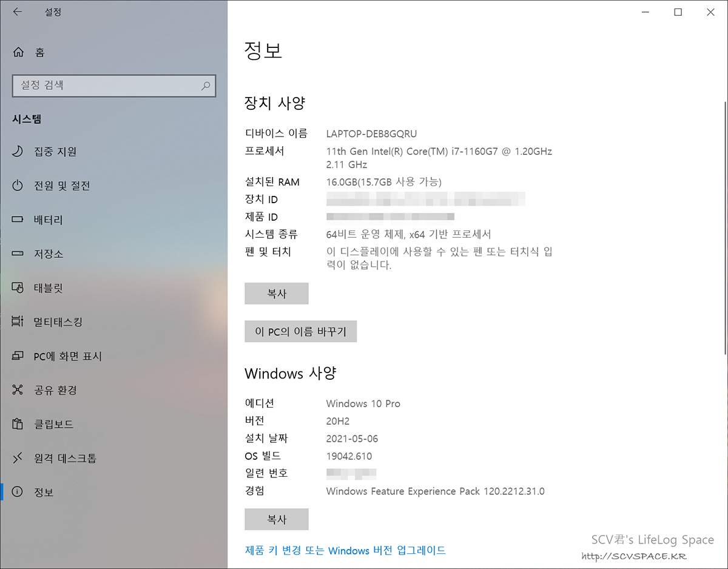Open the 공유 환경 page
Image resolution: width=728 pixels, height=569 pixels.
(x=113, y=390)
